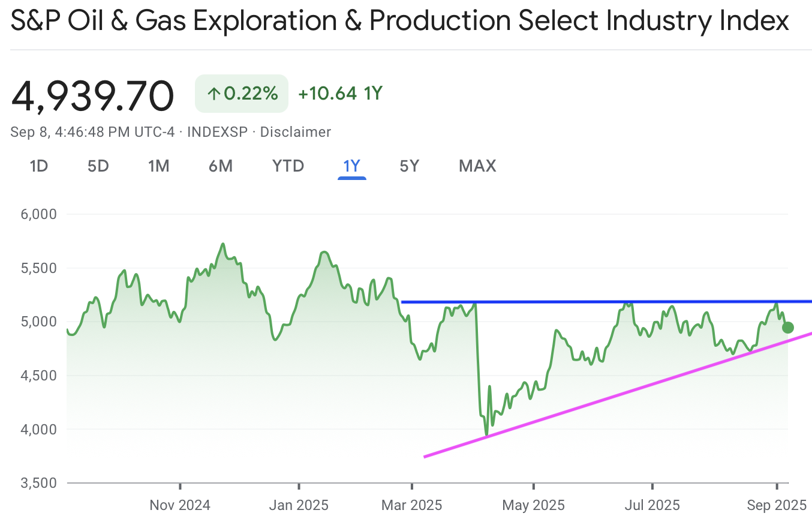Switch chart to the 5D range

coord(98,166)
